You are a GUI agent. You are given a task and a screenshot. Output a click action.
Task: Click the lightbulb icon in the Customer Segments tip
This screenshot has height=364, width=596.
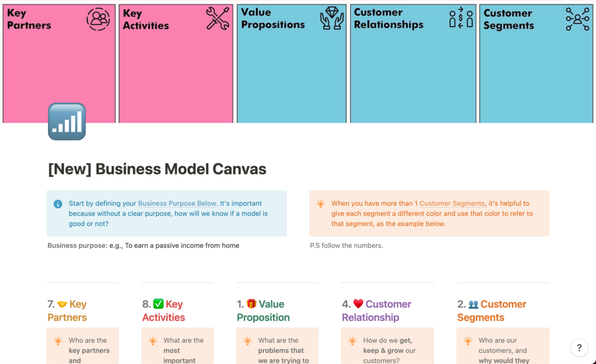321,204
